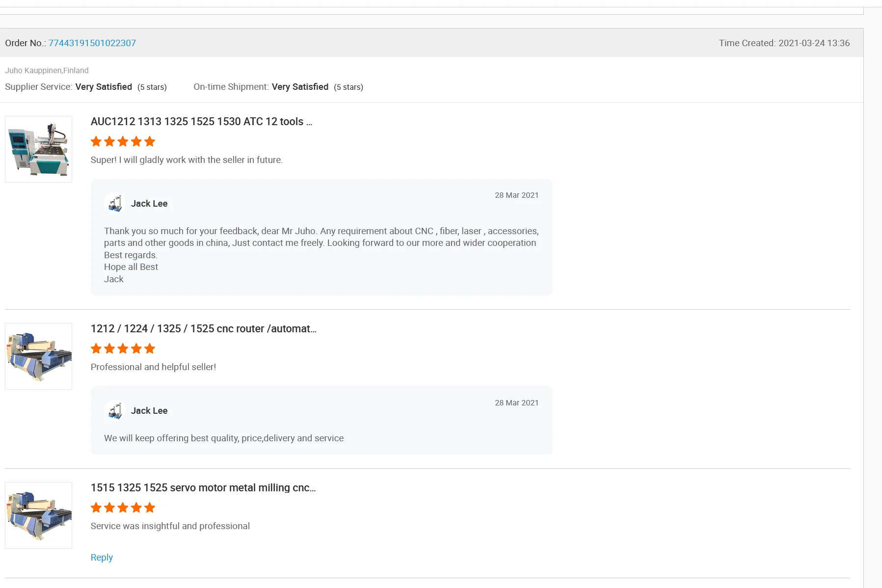This screenshot has height=588, width=882.
Task: Select the servo motor metal milling thumbnail
Action: (x=38, y=515)
